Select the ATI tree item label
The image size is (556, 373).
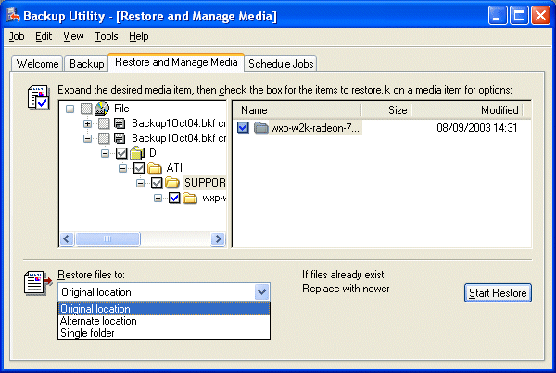pos(174,168)
